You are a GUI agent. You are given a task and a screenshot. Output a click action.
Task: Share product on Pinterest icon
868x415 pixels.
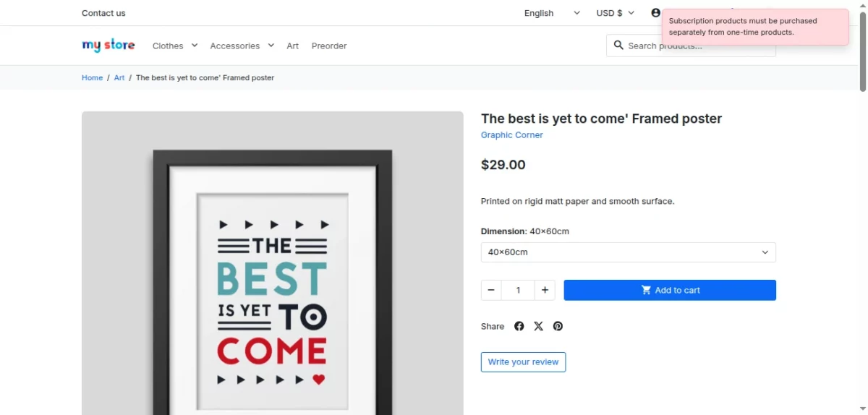(x=558, y=326)
